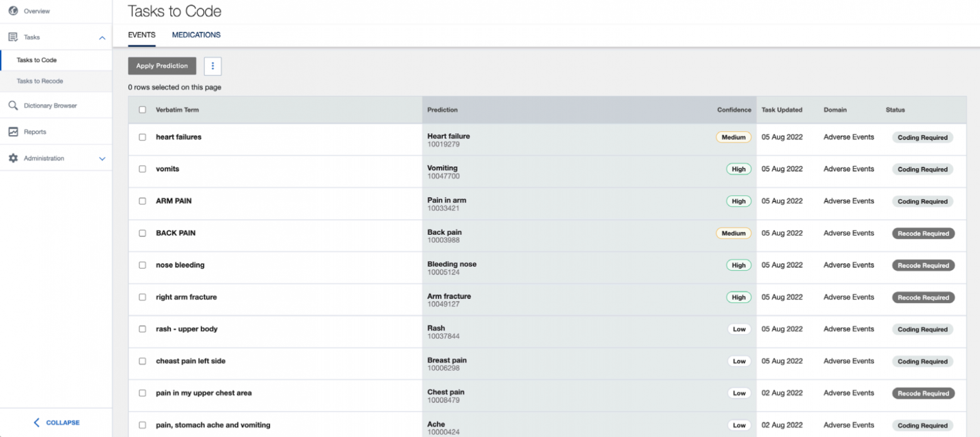
Task: Select the 'heart failures' row checkbox
Action: [143, 137]
